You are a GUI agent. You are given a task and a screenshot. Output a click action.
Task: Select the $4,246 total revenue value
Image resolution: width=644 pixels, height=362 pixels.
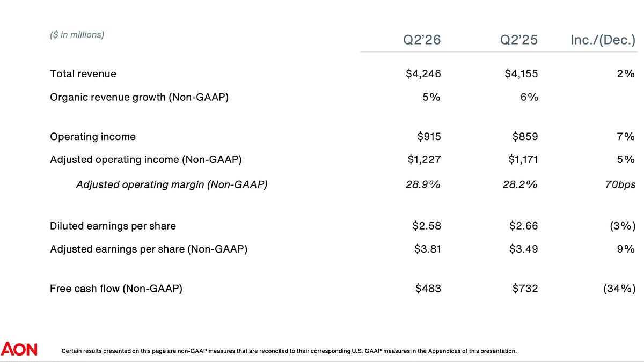pos(423,74)
